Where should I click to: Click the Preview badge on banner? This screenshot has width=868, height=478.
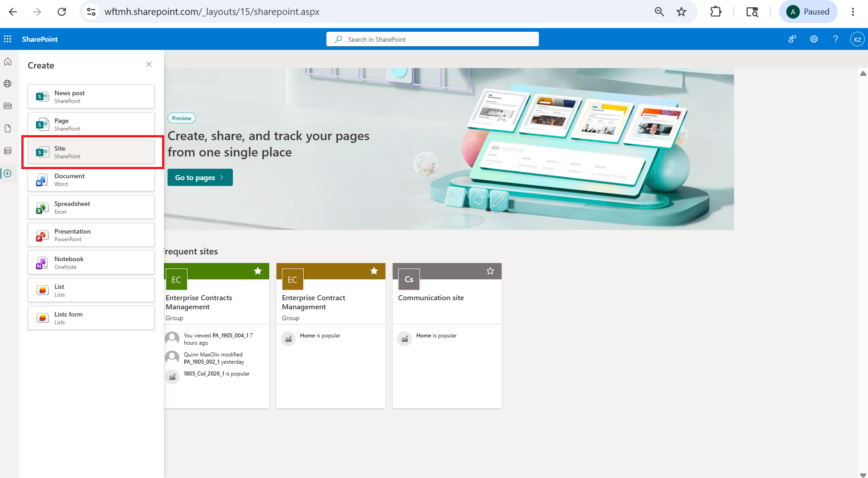182,118
